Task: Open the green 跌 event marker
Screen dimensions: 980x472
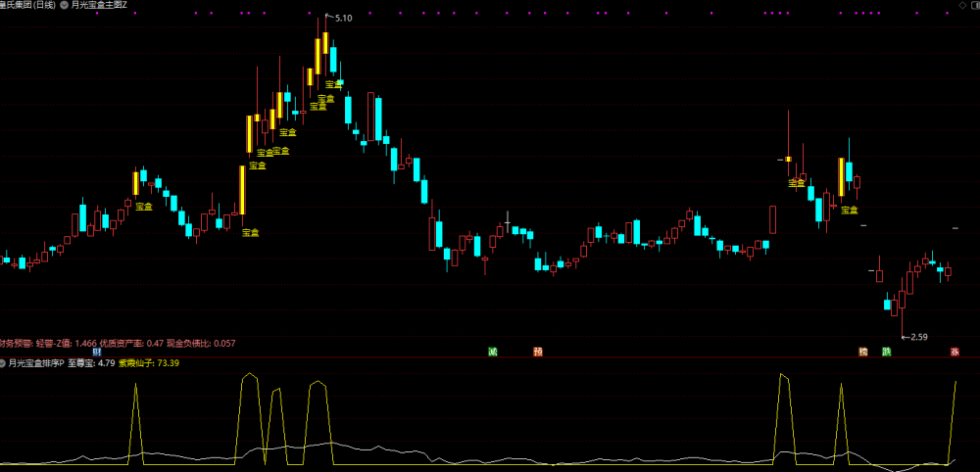Action: pos(886,353)
